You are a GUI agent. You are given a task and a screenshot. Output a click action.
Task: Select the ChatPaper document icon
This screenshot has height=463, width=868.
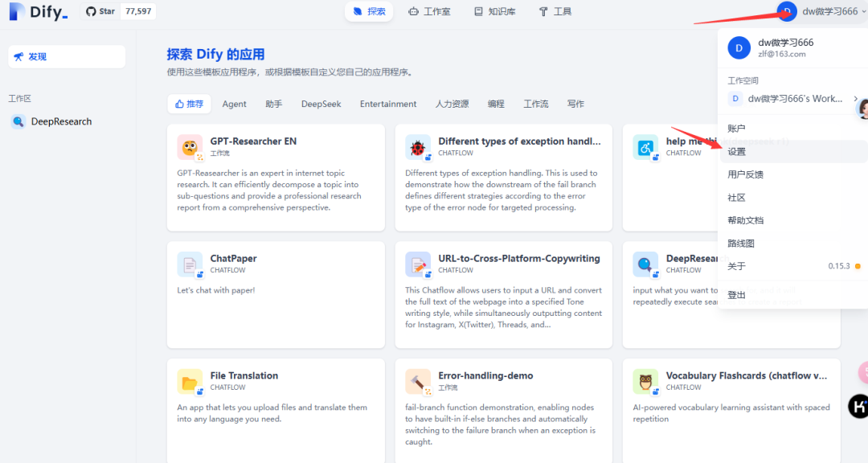[x=190, y=264]
